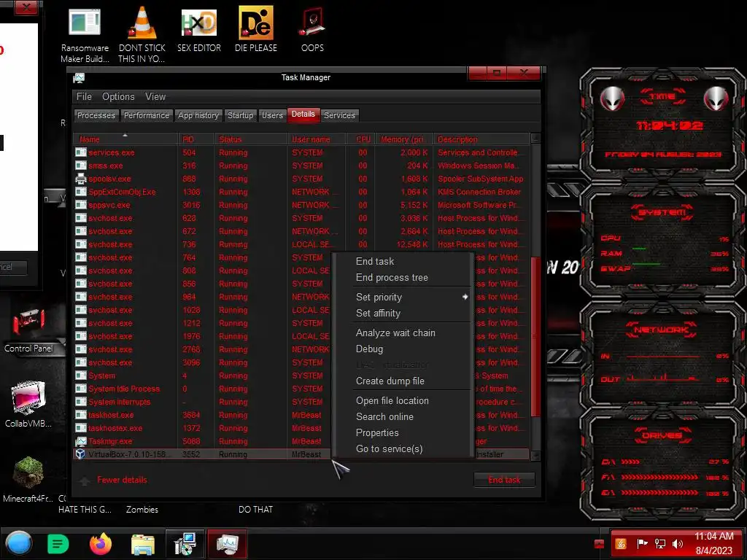Open the File menu
Viewport: 747px width, 560px height.
(84, 97)
